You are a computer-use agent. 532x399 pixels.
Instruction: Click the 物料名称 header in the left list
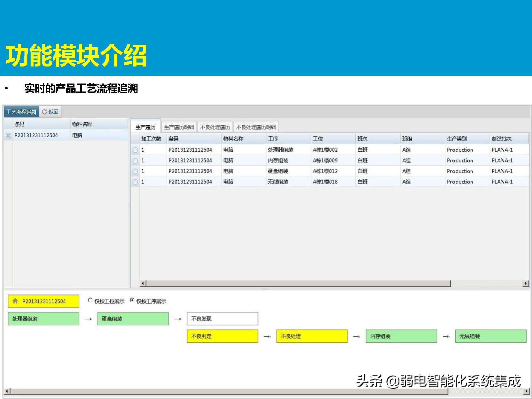[99, 124]
